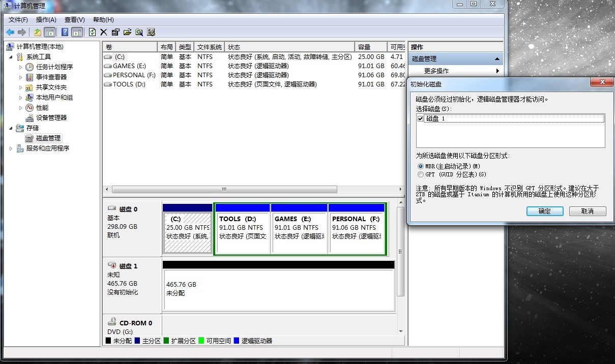Select 任务计划程序 in the tree
The height and width of the screenshot is (364, 615).
[54, 67]
